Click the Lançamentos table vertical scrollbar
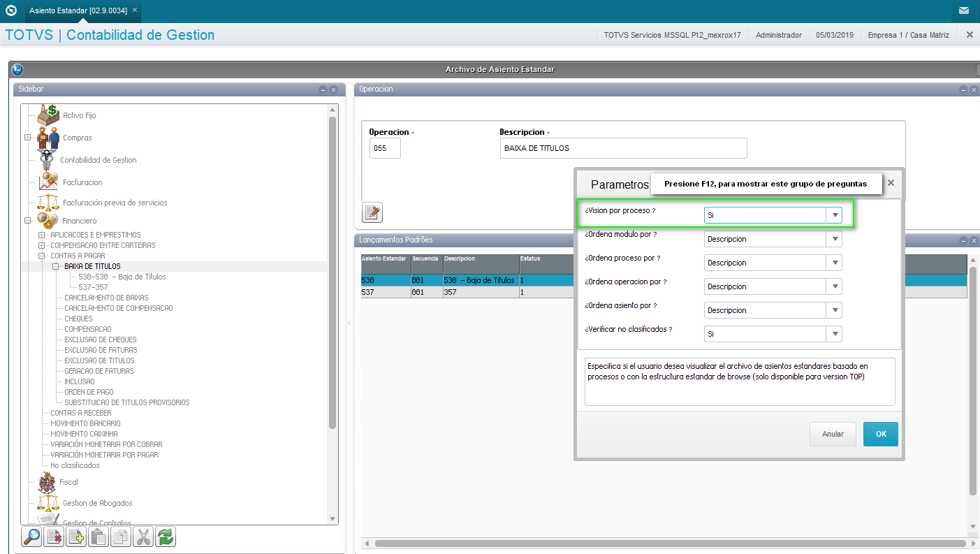This screenshot has height=554, width=980. (972, 381)
